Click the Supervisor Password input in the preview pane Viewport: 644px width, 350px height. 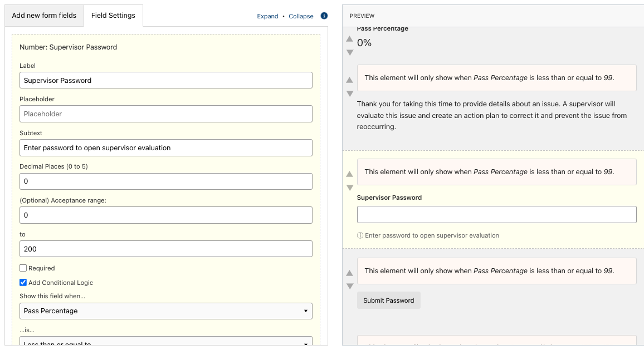pos(496,214)
